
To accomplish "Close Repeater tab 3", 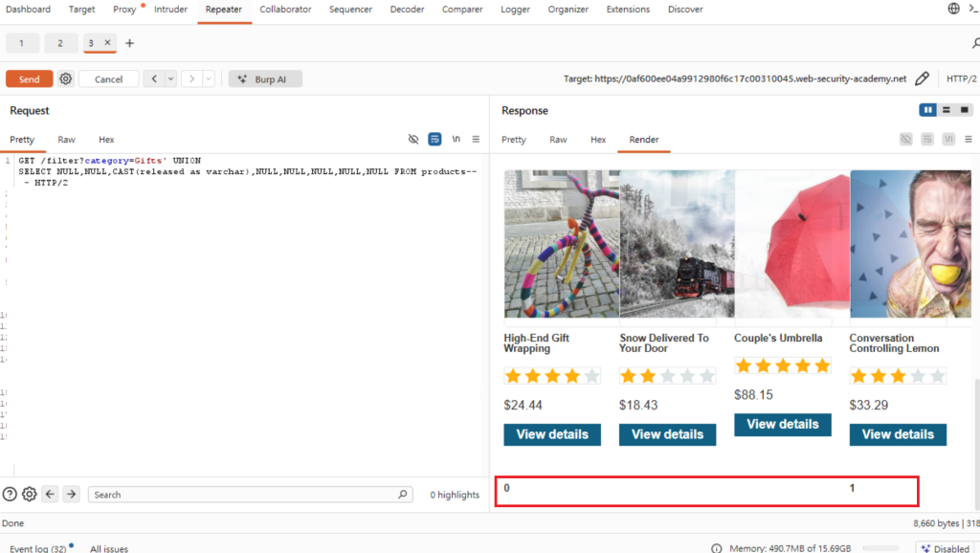I will (x=107, y=42).
